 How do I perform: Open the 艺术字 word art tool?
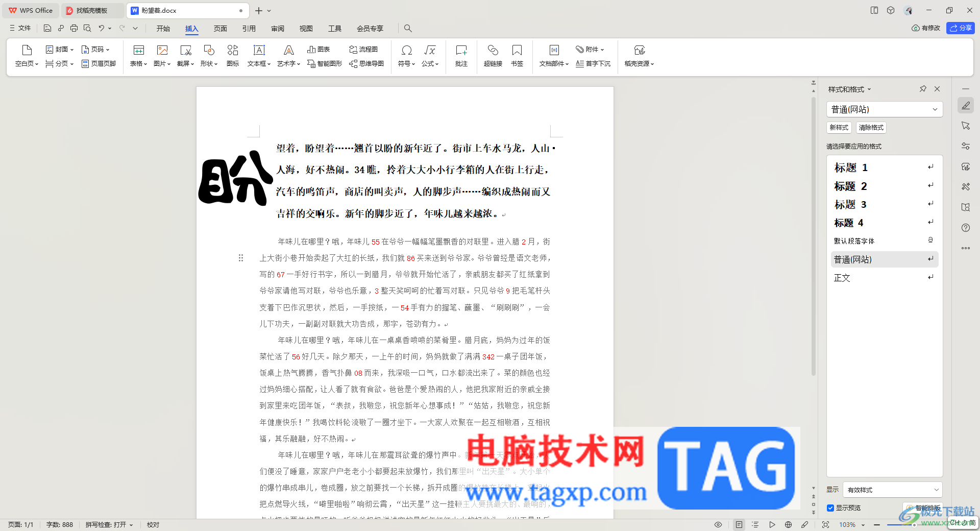(x=288, y=56)
